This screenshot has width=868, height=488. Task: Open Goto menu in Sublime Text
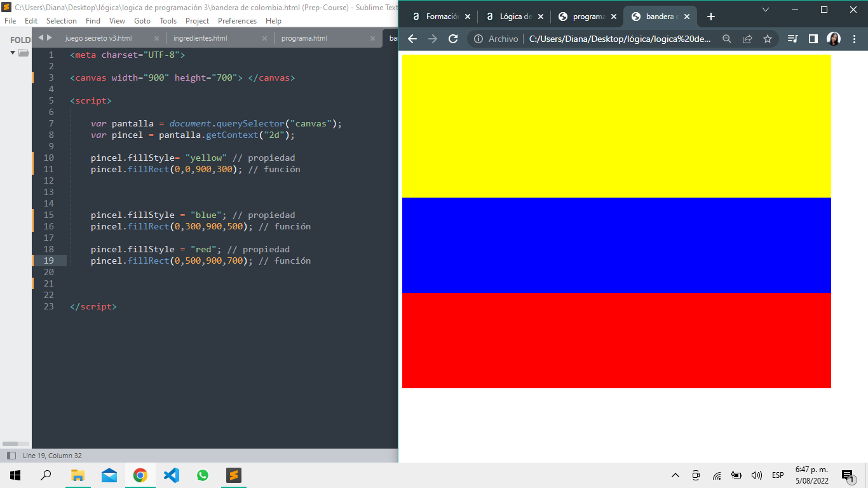[x=142, y=21]
